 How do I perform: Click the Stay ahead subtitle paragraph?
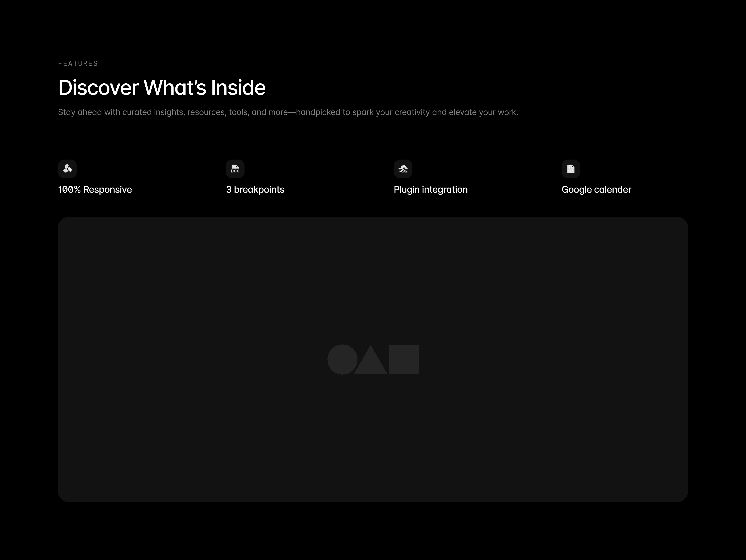click(288, 112)
